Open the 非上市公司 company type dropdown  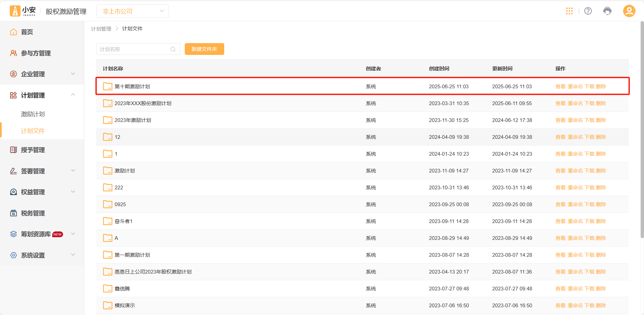coord(133,11)
